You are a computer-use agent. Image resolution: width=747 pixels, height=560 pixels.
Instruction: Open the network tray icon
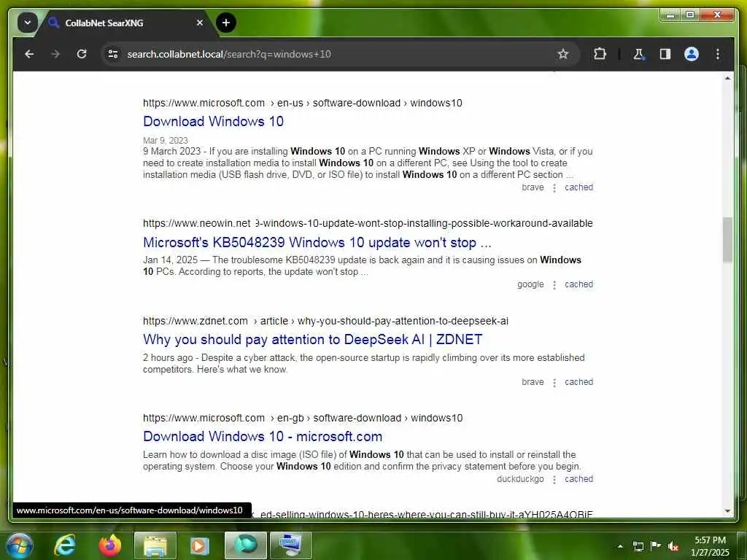(638, 546)
